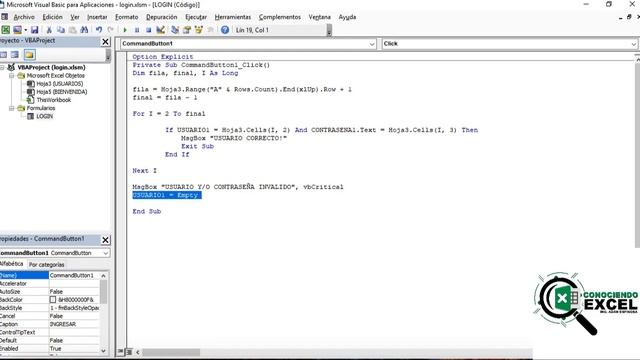Open the Object Browser toolbar icon
The width and height of the screenshot is (640, 360).
coord(199,30)
